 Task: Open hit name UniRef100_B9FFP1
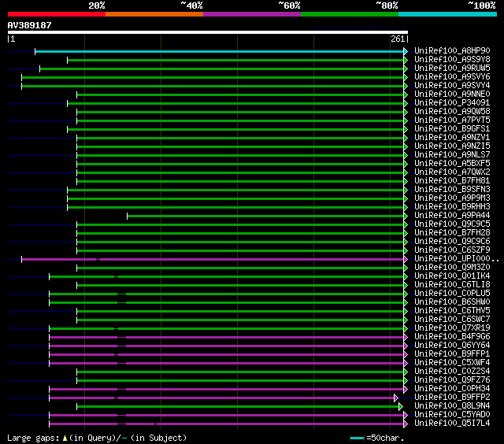(452, 354)
